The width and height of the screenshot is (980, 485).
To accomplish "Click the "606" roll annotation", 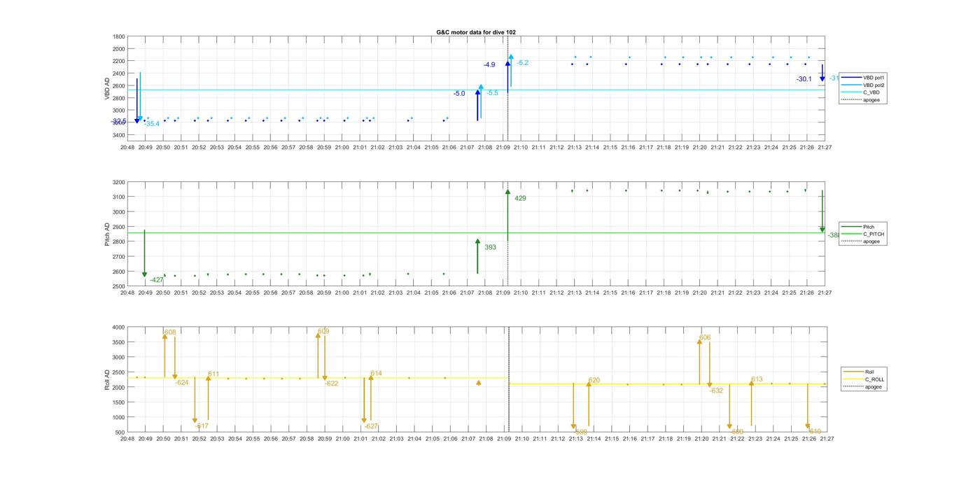I will click(705, 338).
